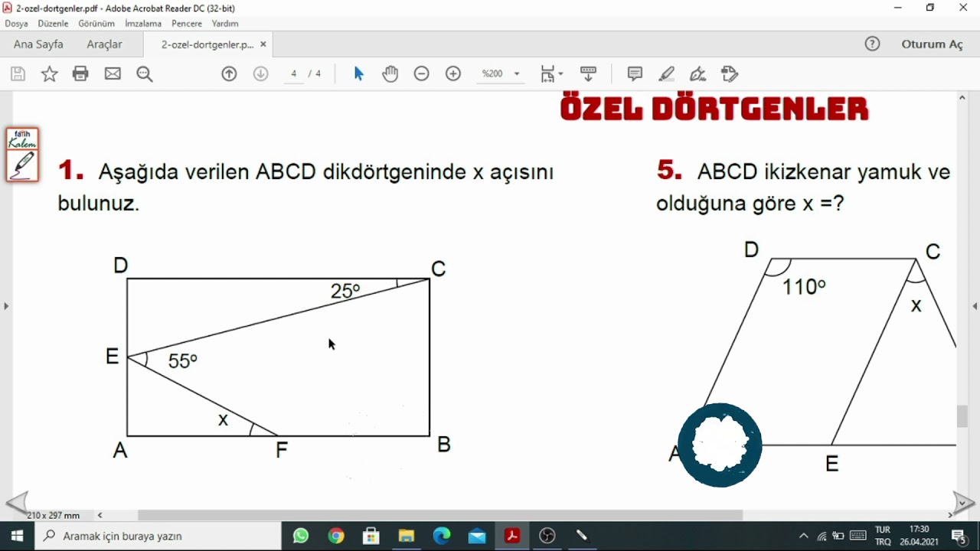Switch to the Araçlar tab

[x=105, y=44]
